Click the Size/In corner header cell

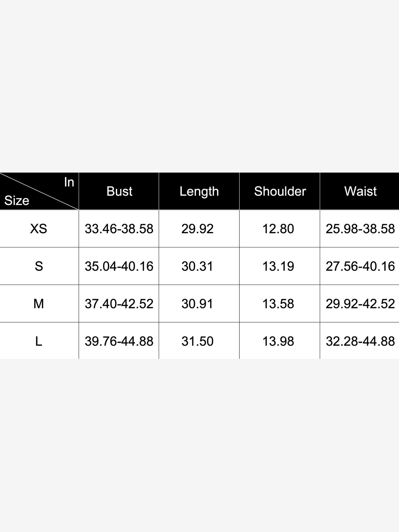click(x=39, y=191)
